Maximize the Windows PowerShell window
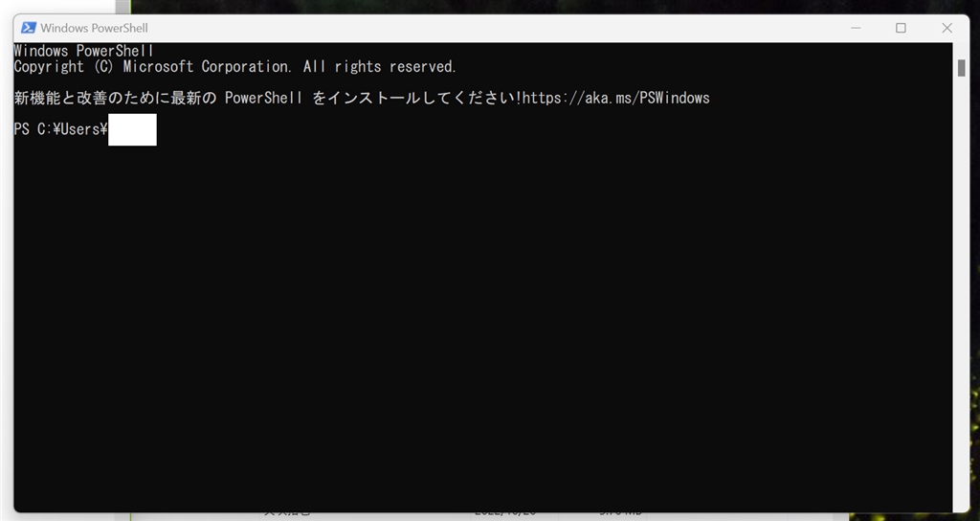 tap(901, 28)
